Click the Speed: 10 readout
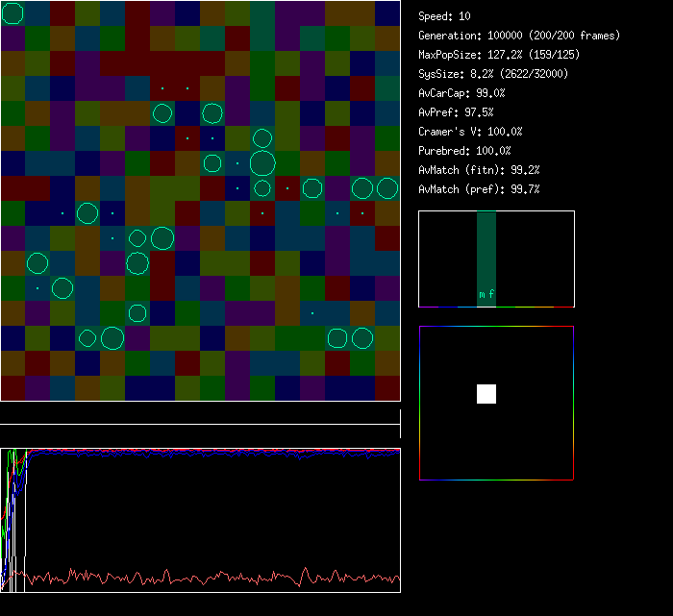 [444, 16]
